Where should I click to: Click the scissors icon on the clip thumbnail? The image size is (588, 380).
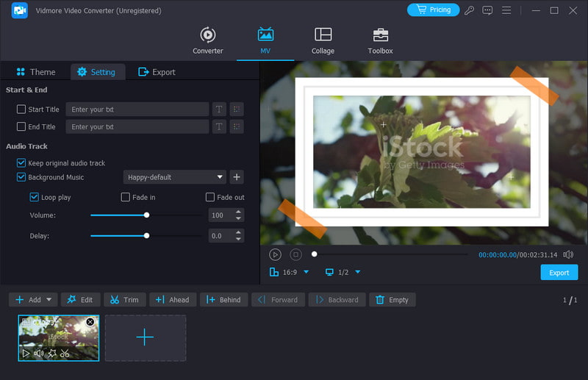tap(65, 354)
